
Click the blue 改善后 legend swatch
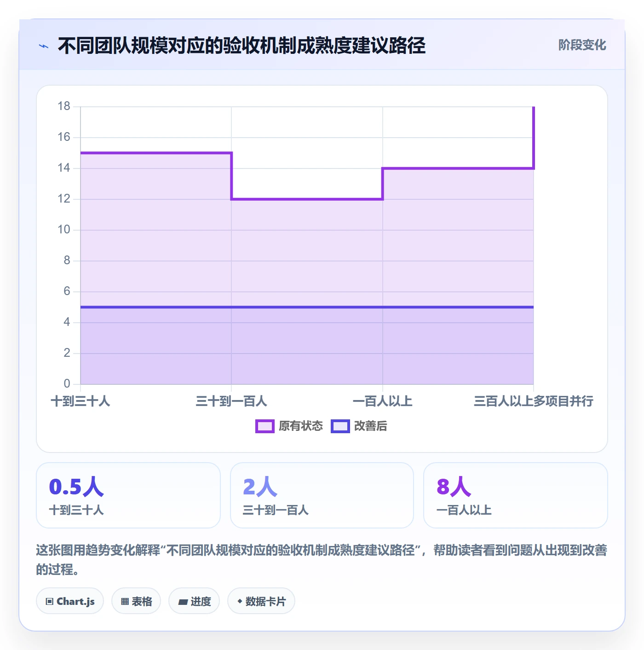click(x=340, y=426)
